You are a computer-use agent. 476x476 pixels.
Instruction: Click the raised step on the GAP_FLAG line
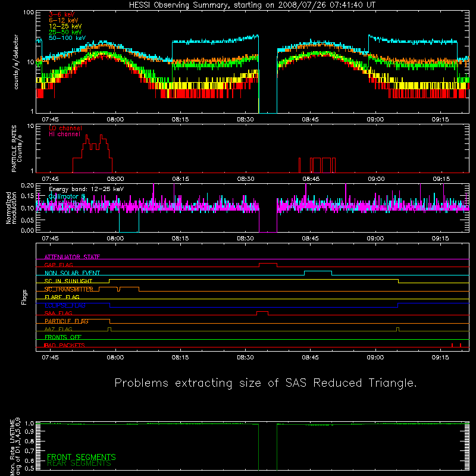pos(268,264)
